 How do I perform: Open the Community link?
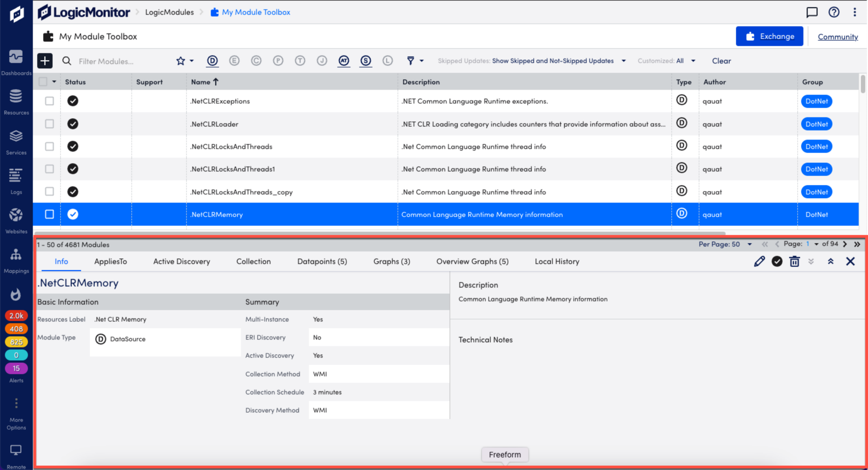837,36
